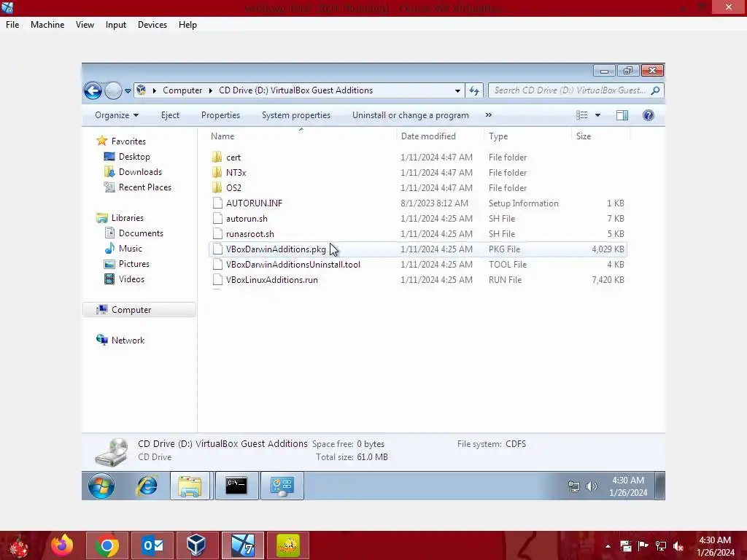Open the view options dropdown arrow

coord(598,114)
